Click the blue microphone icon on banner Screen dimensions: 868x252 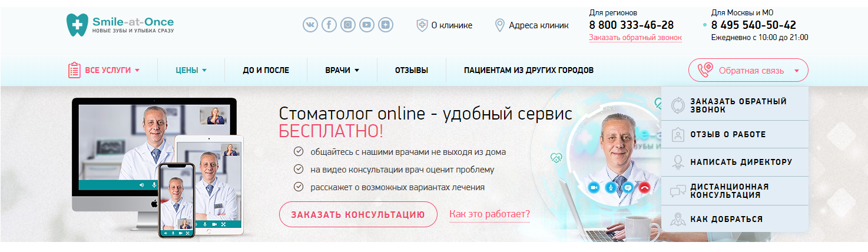[x=612, y=187]
